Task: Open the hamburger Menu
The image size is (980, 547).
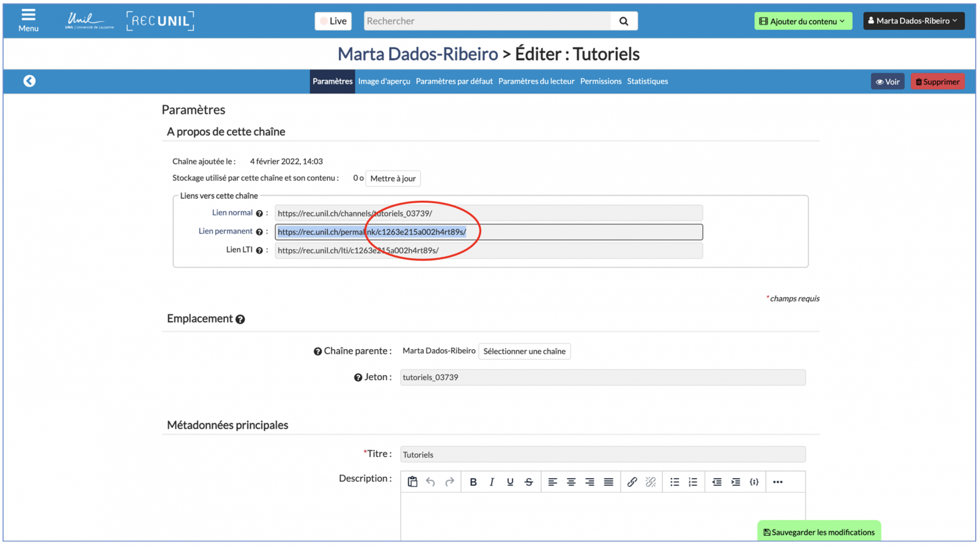Action: click(x=28, y=20)
